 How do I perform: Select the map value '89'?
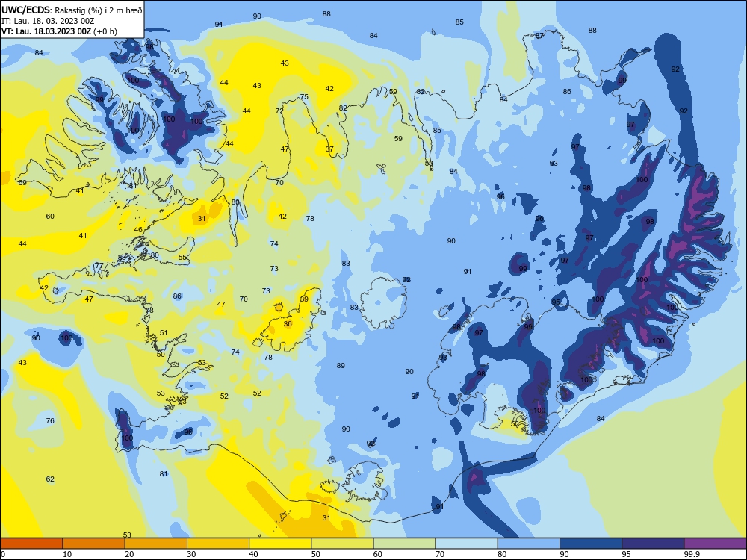pyautogui.click(x=341, y=366)
